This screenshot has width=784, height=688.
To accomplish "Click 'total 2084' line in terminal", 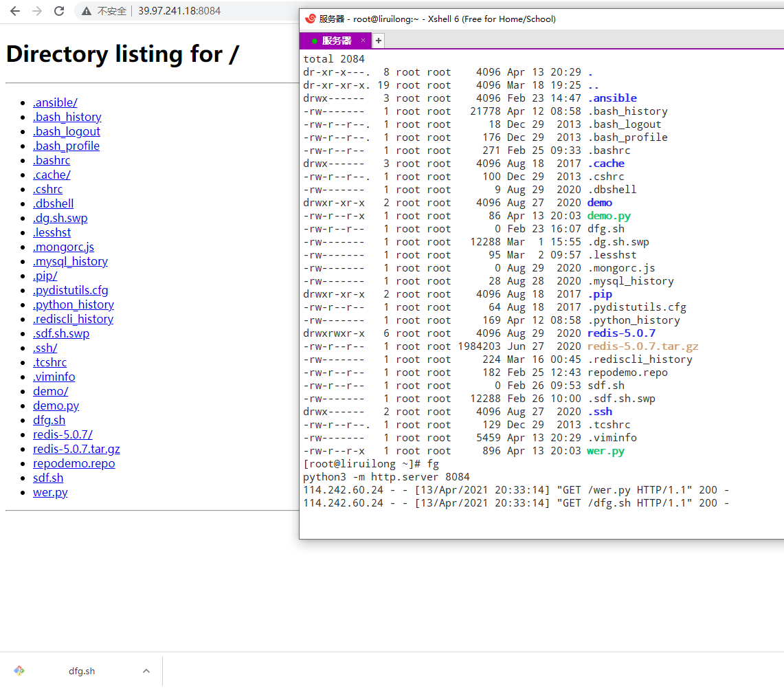I will tap(333, 59).
